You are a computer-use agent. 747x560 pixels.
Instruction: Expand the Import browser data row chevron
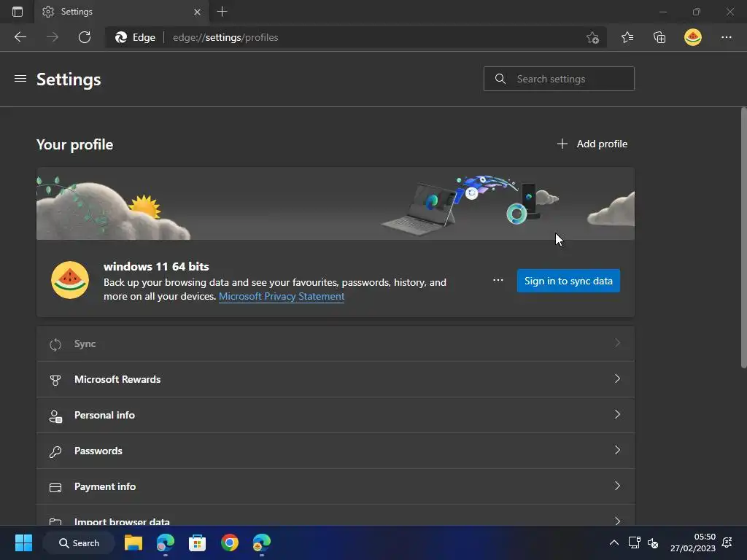pos(617,520)
